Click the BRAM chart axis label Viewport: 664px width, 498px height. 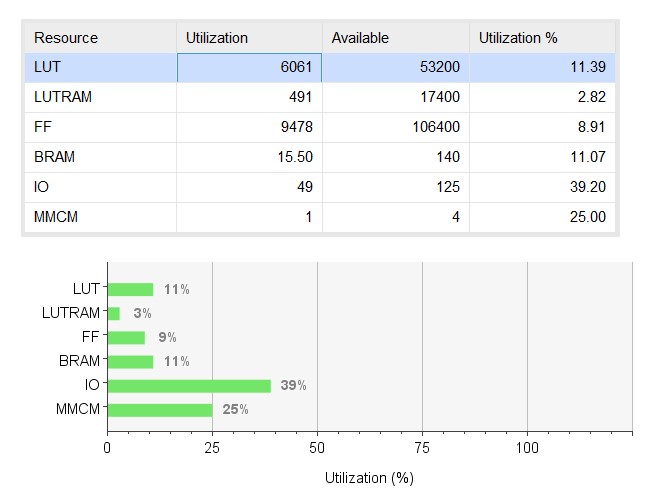pyautogui.click(x=80, y=361)
